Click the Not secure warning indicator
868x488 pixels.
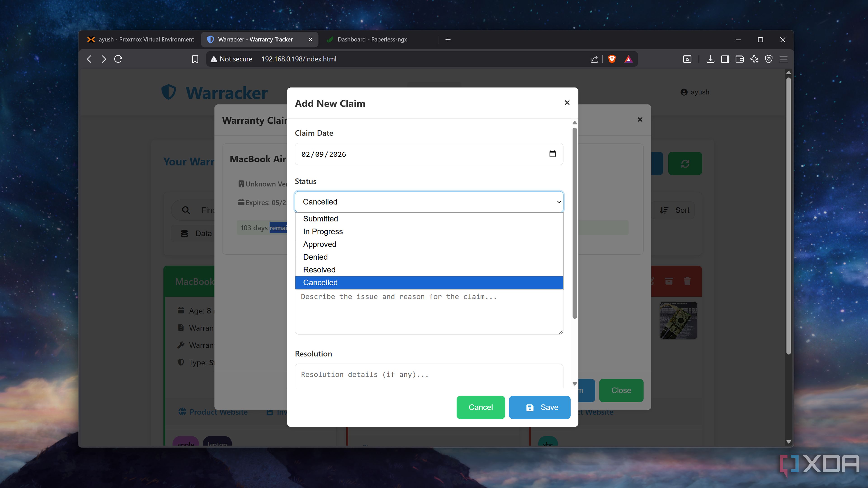pos(231,59)
